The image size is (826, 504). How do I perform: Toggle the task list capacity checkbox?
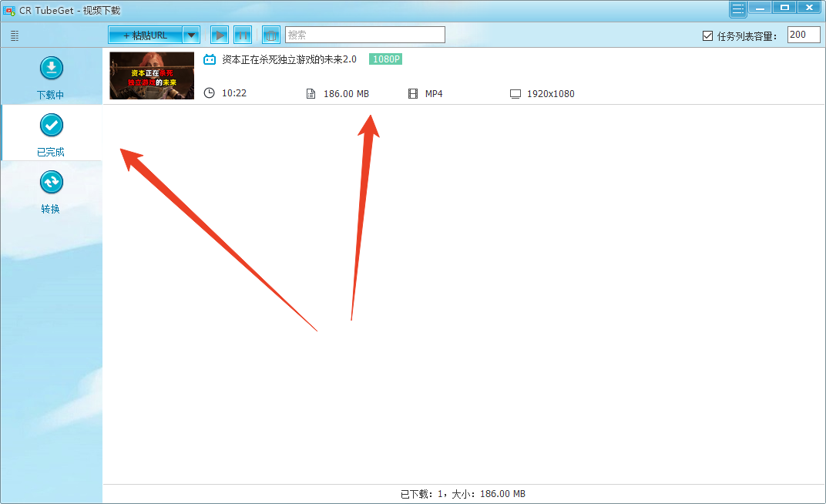coord(707,35)
